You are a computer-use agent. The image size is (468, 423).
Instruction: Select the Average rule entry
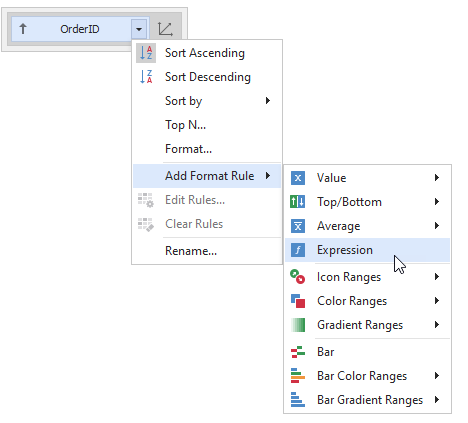click(367, 226)
